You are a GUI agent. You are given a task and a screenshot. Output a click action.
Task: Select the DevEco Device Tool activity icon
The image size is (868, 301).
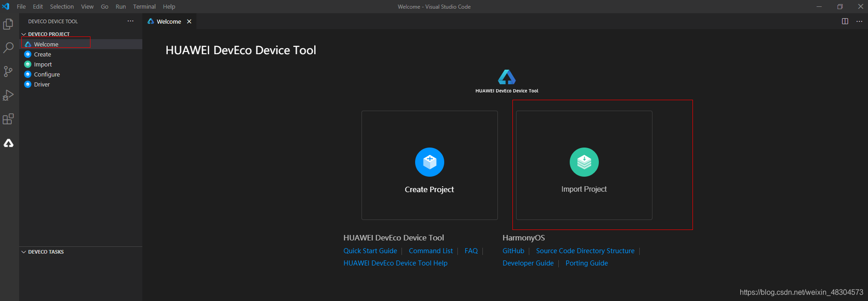pyautogui.click(x=8, y=143)
